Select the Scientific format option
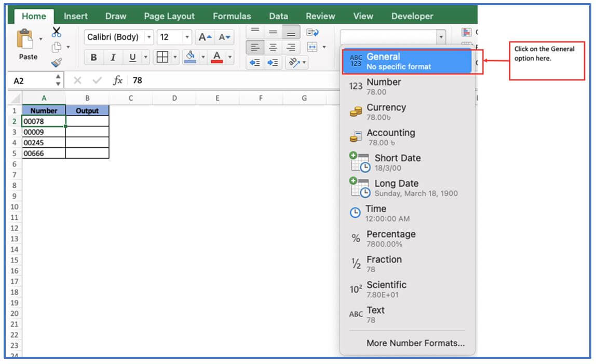 pyautogui.click(x=407, y=289)
